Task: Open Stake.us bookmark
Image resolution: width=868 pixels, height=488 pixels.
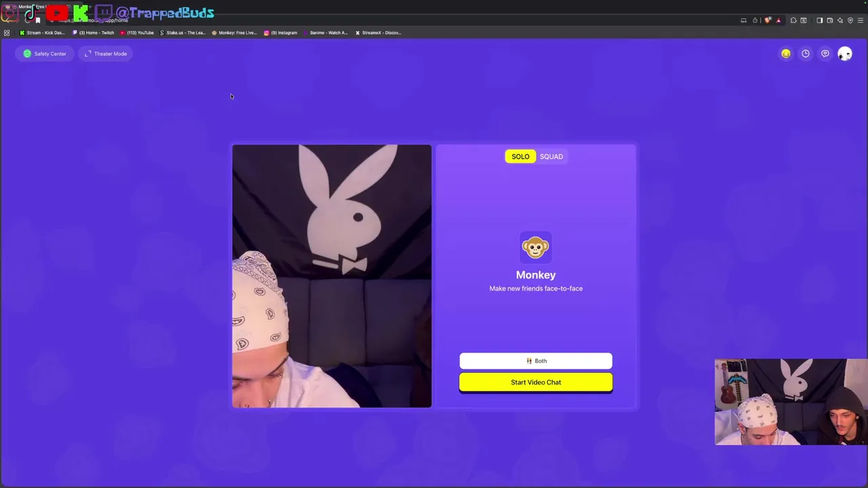Action: (x=183, y=33)
